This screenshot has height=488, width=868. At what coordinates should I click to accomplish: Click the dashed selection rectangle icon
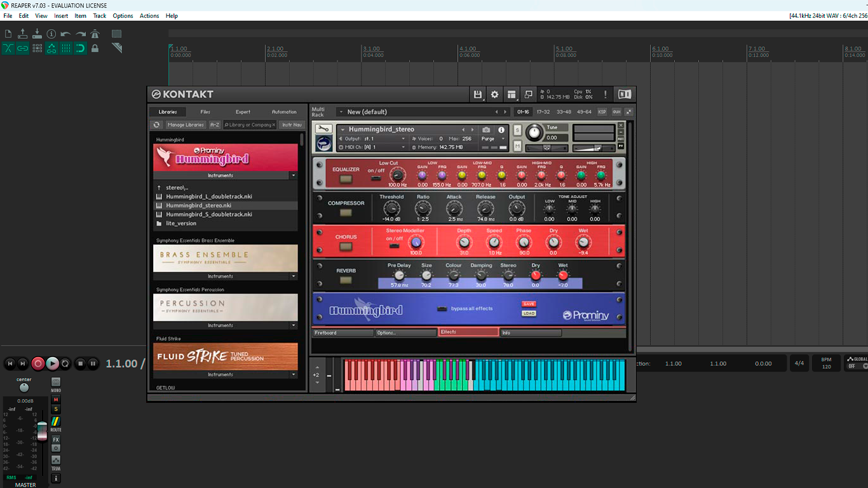(x=116, y=34)
